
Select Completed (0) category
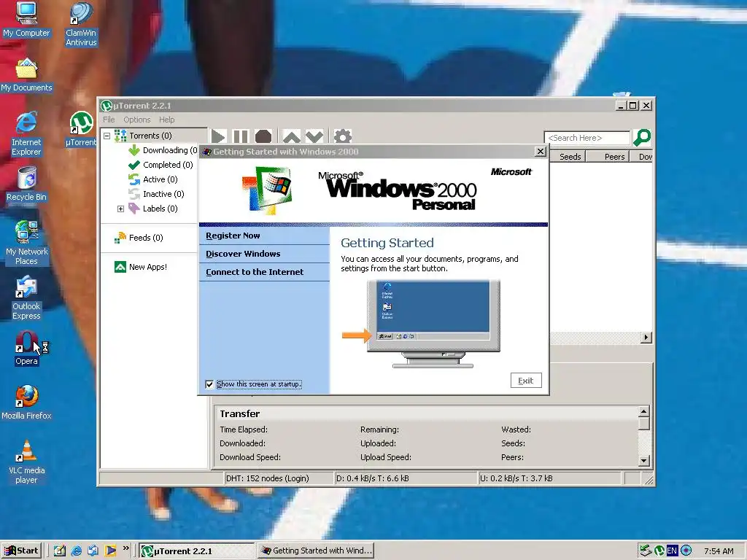160,165
